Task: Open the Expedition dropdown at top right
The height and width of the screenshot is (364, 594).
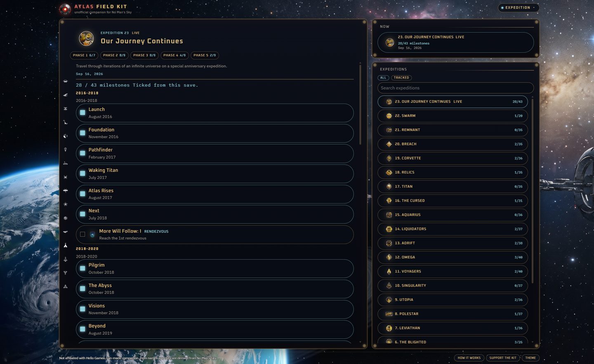Action: [x=519, y=7]
